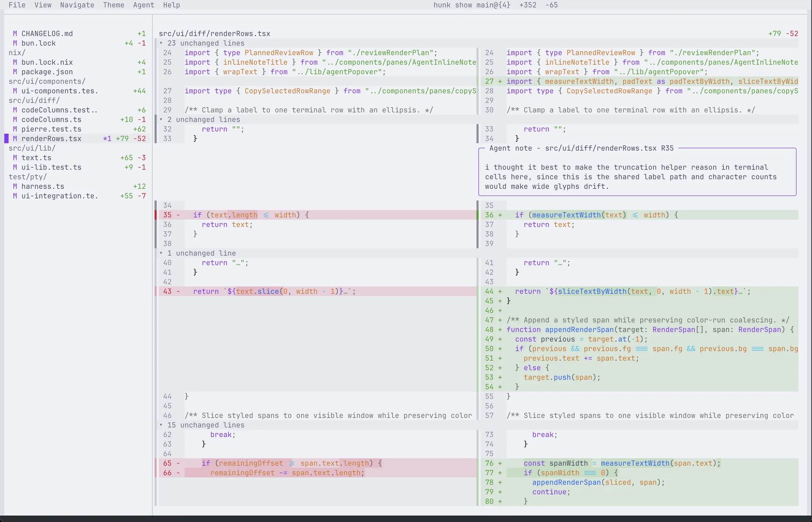Open the View menu
Screen dimensions: 812x522
click(43, 5)
